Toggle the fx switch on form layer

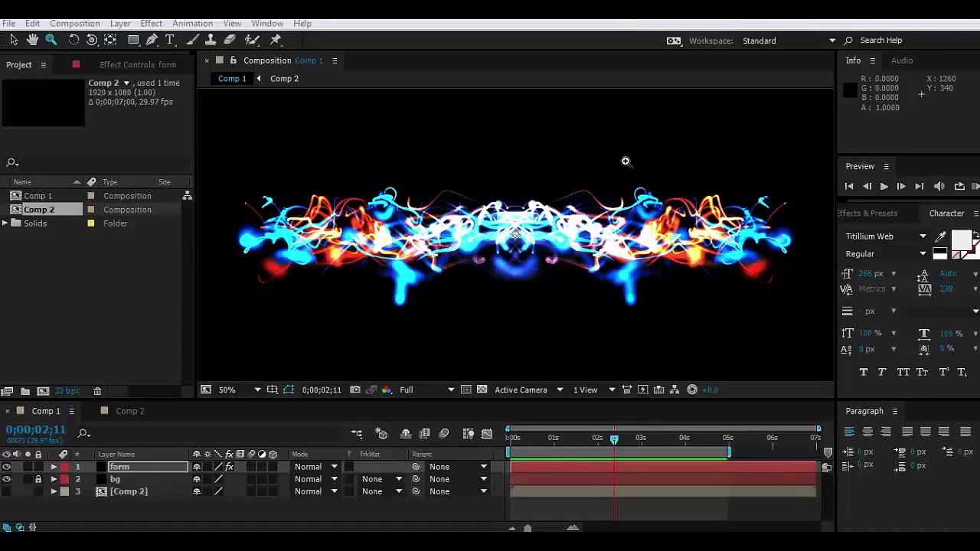[229, 467]
